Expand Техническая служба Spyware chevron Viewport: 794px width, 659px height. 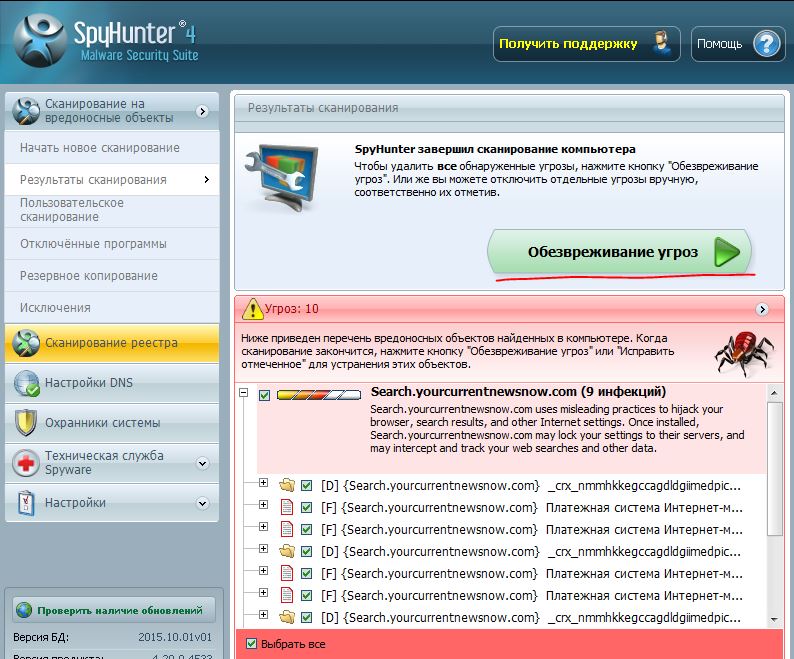pyautogui.click(x=203, y=463)
